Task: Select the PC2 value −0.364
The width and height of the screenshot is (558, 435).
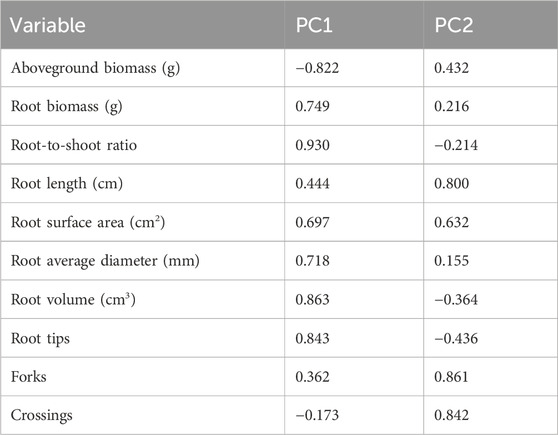Action: [456, 299]
